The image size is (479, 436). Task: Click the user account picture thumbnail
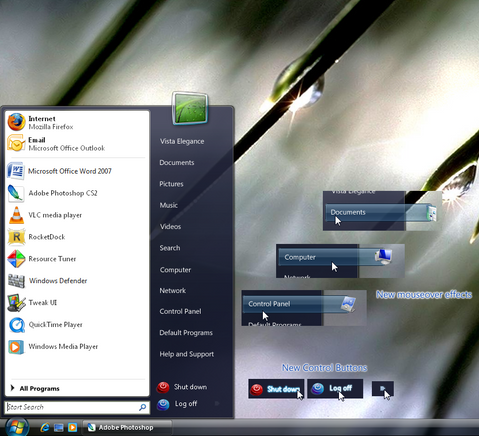(x=190, y=108)
